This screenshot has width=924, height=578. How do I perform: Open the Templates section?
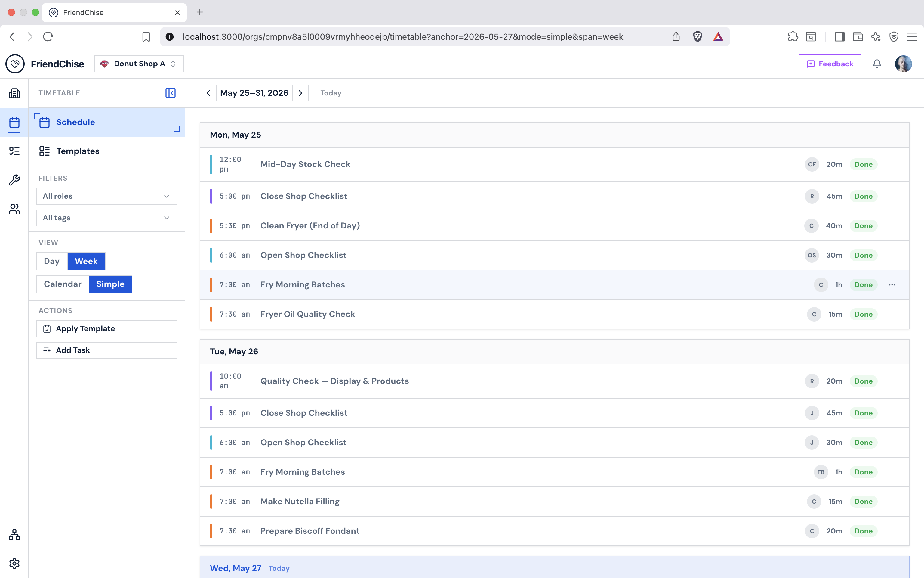[x=107, y=151]
